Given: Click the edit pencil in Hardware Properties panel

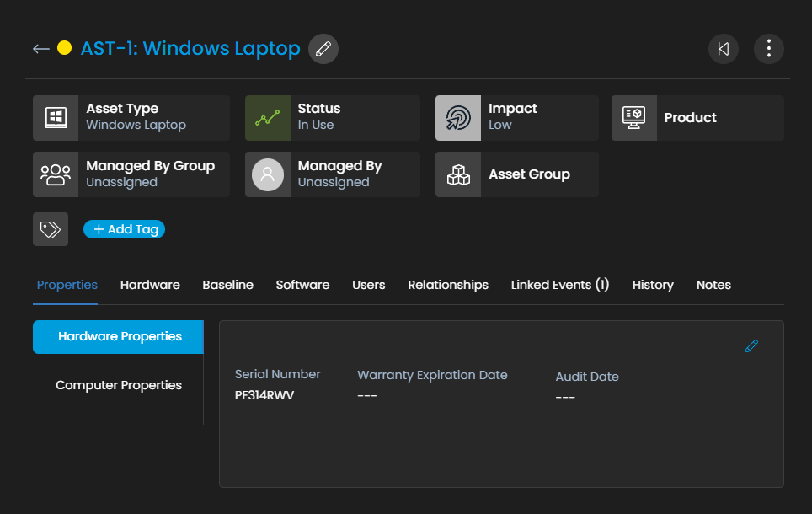Looking at the screenshot, I should (x=751, y=345).
